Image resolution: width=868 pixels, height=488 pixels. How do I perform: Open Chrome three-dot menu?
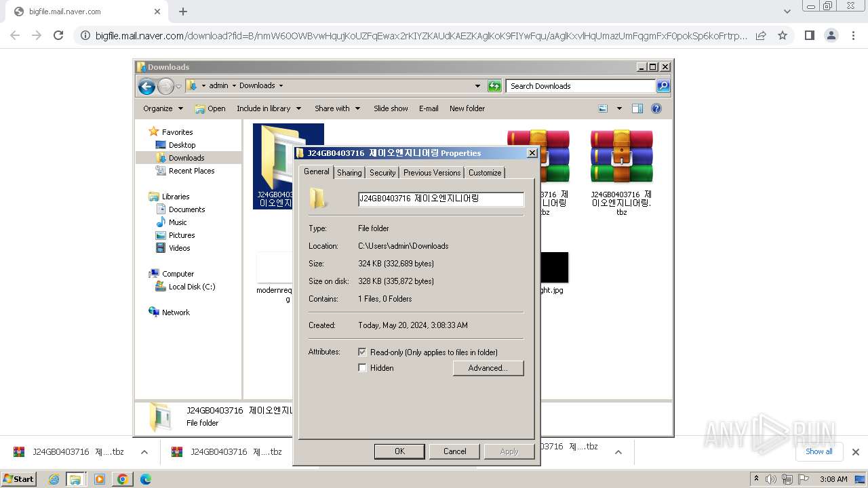pyautogui.click(x=853, y=35)
